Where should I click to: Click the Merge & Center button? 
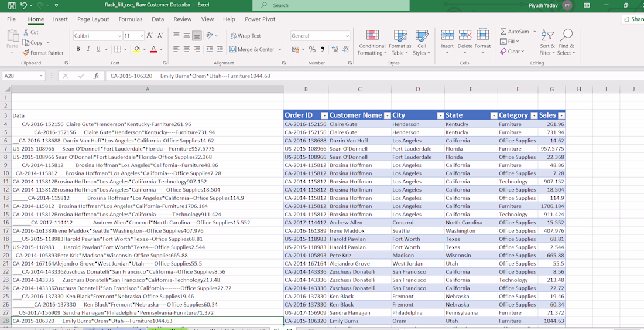click(x=253, y=50)
